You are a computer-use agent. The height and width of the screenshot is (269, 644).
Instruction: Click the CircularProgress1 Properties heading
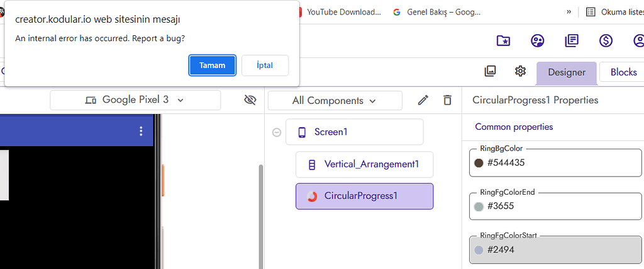[535, 100]
